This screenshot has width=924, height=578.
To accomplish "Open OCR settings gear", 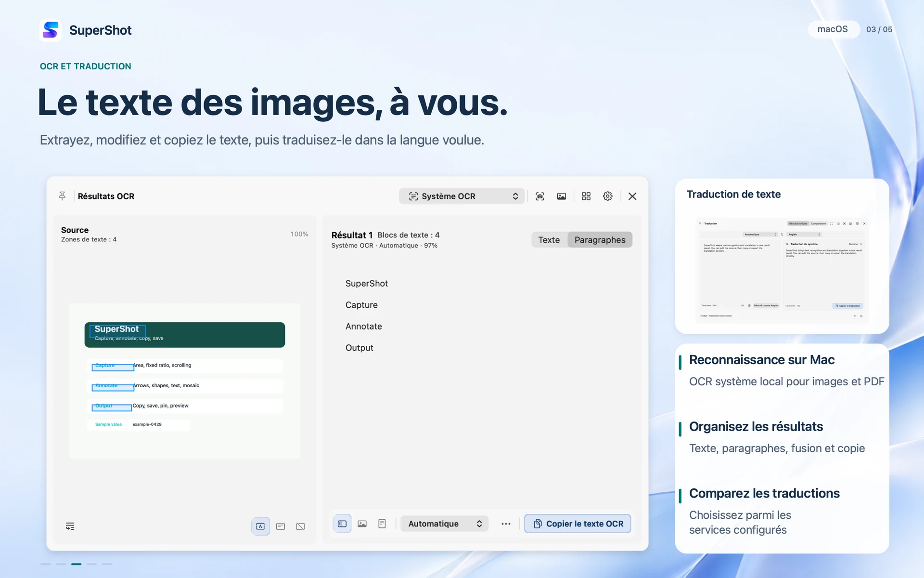I will pos(608,196).
